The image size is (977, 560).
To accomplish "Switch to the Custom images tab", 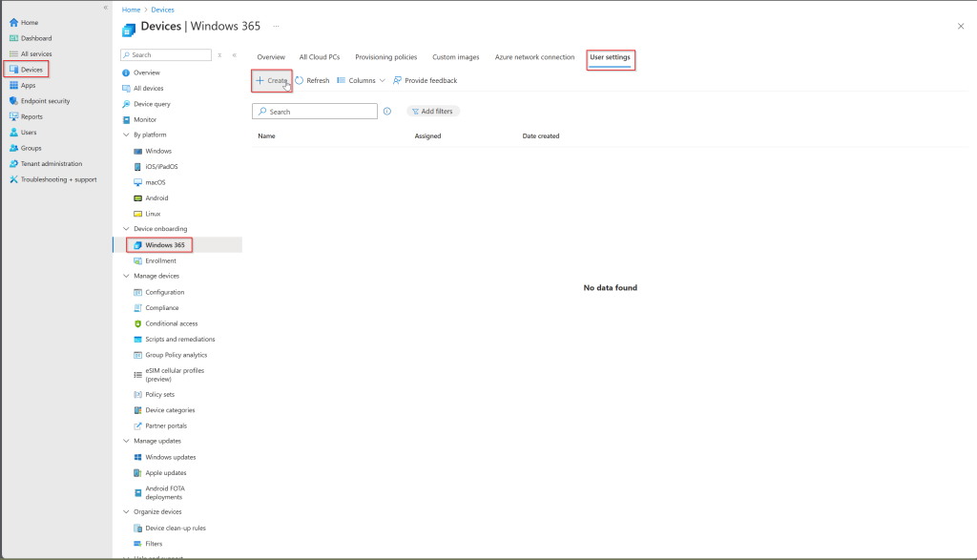I will click(x=455, y=56).
